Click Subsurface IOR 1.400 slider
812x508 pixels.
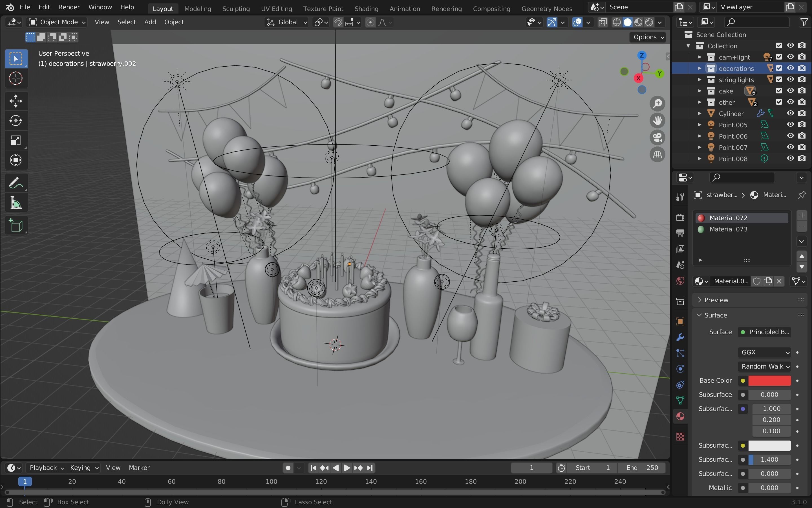[769, 460]
